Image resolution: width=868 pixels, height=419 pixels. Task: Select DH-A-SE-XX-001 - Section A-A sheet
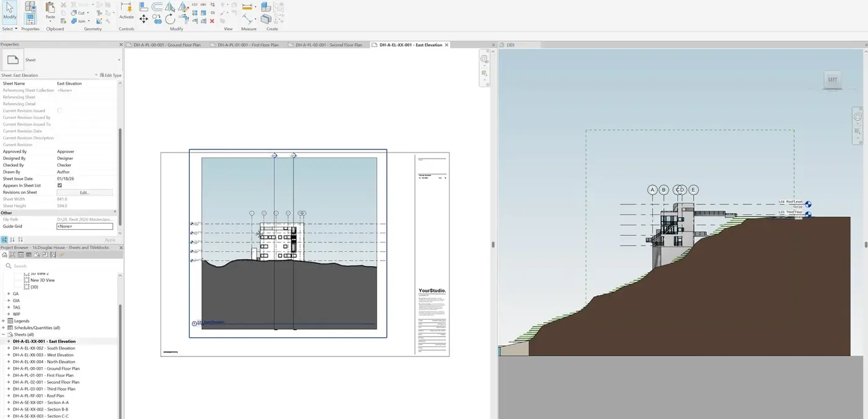(x=41, y=402)
